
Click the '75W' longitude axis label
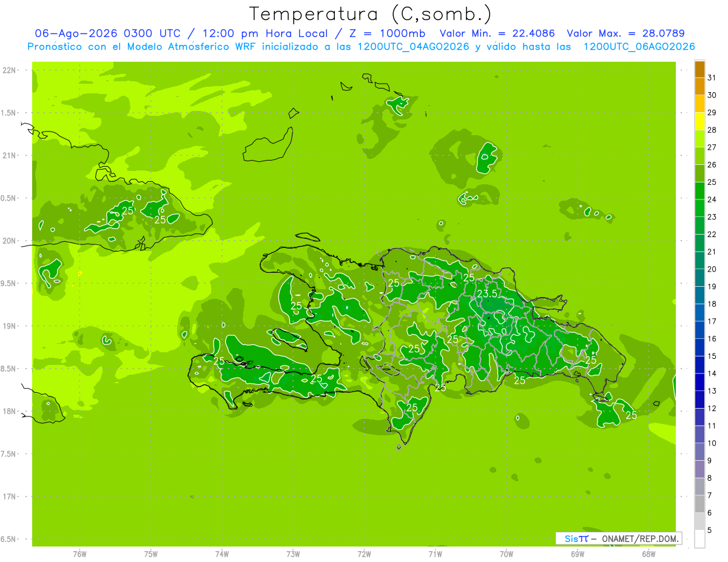click(x=151, y=554)
